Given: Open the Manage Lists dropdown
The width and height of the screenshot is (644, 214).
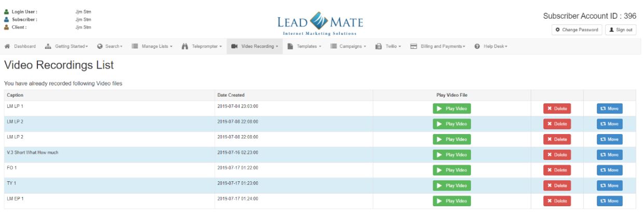Looking at the screenshot, I should 153,46.
